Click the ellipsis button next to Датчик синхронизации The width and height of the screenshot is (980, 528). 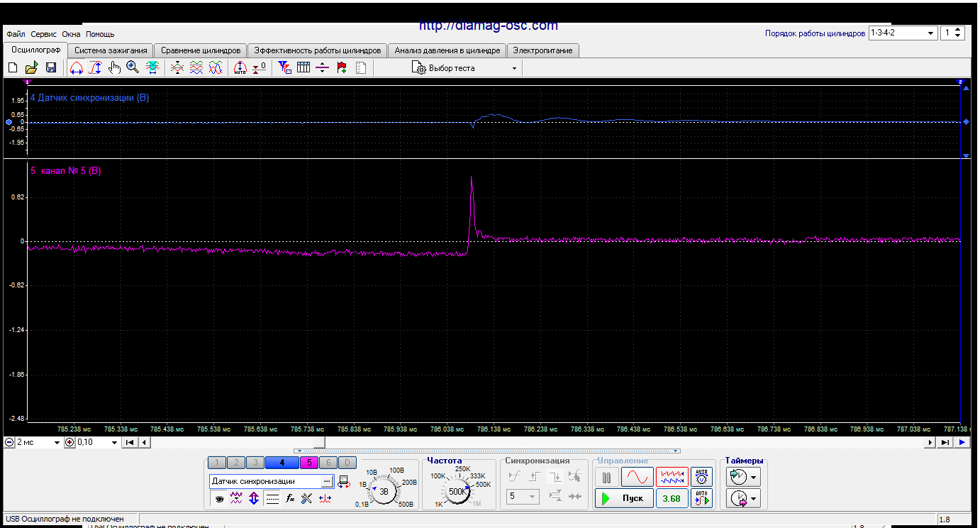point(327,481)
